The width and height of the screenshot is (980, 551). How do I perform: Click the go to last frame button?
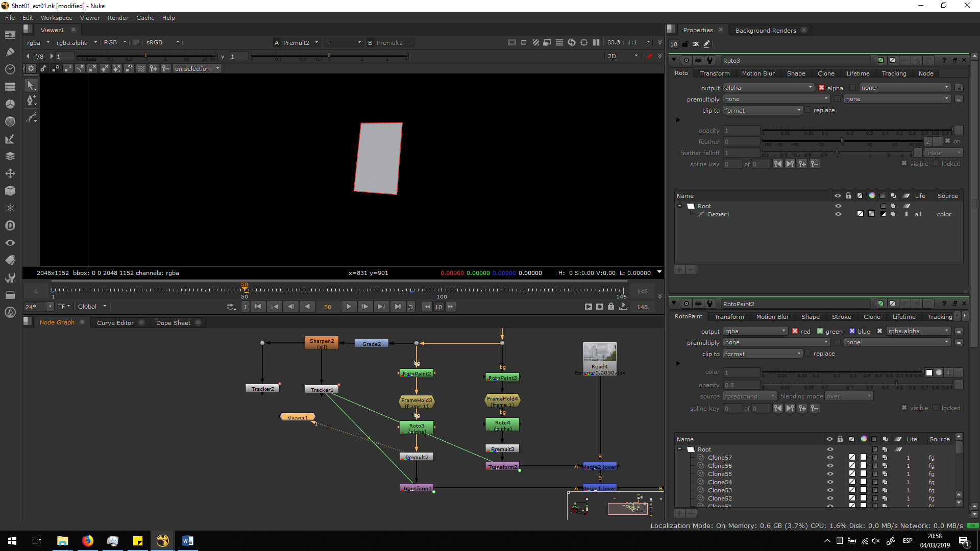398,307
